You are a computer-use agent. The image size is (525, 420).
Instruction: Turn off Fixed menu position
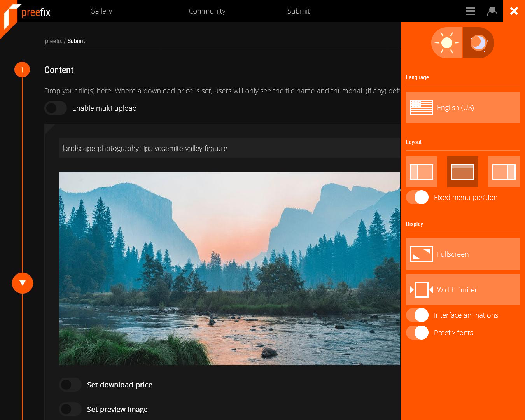tap(417, 197)
